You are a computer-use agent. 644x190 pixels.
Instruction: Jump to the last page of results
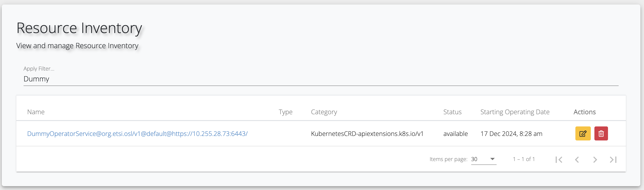pos(613,159)
